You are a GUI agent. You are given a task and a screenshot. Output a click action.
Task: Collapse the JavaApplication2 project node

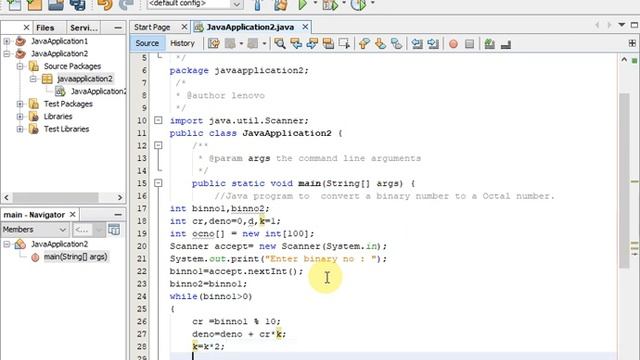(x=7, y=54)
